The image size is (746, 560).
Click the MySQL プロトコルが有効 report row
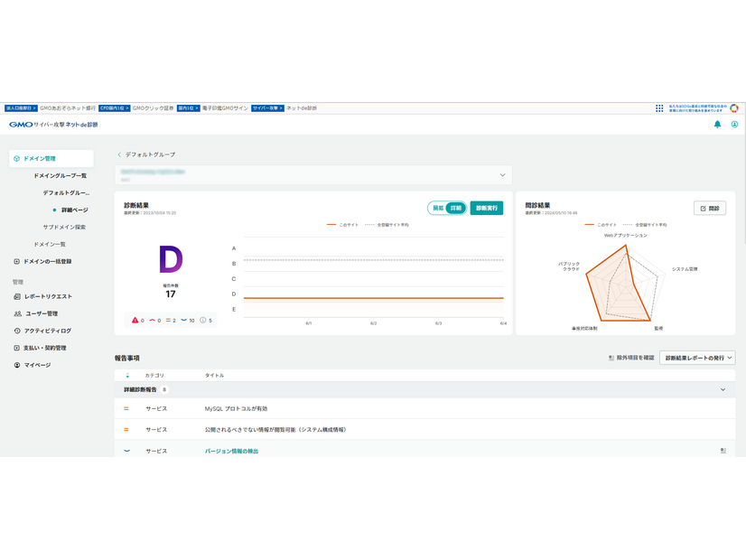click(x=238, y=408)
